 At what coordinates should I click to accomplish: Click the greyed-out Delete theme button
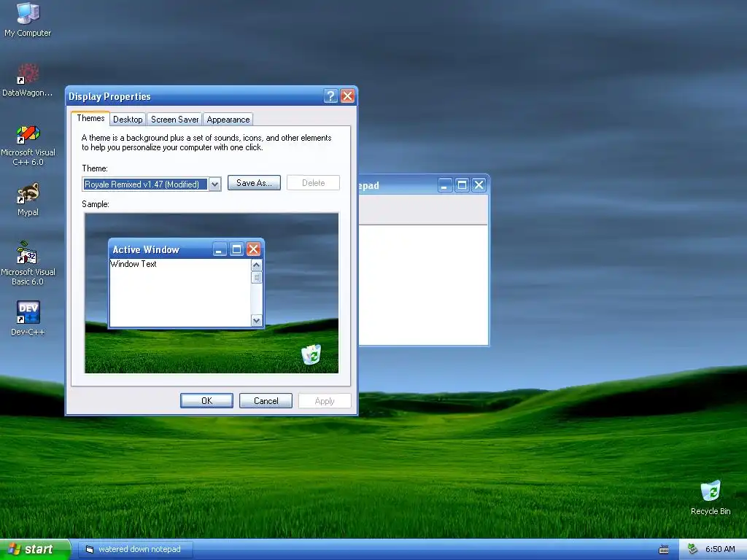tap(313, 183)
